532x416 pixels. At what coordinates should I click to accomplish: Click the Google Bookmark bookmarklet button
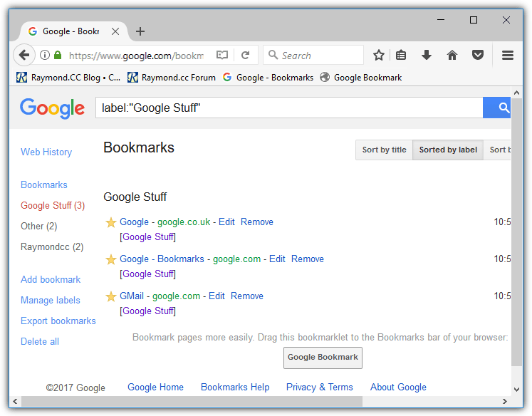pyautogui.click(x=323, y=358)
